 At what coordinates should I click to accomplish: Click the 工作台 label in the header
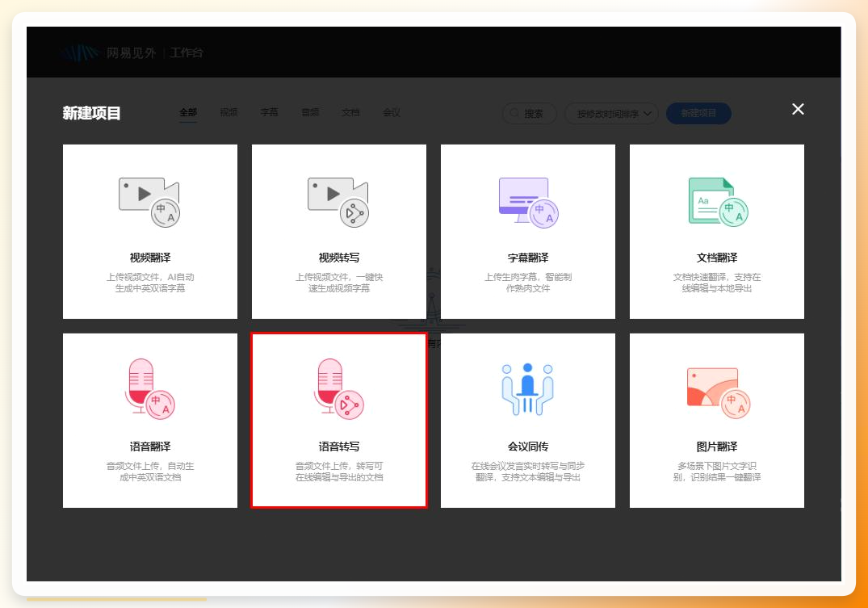[x=186, y=52]
